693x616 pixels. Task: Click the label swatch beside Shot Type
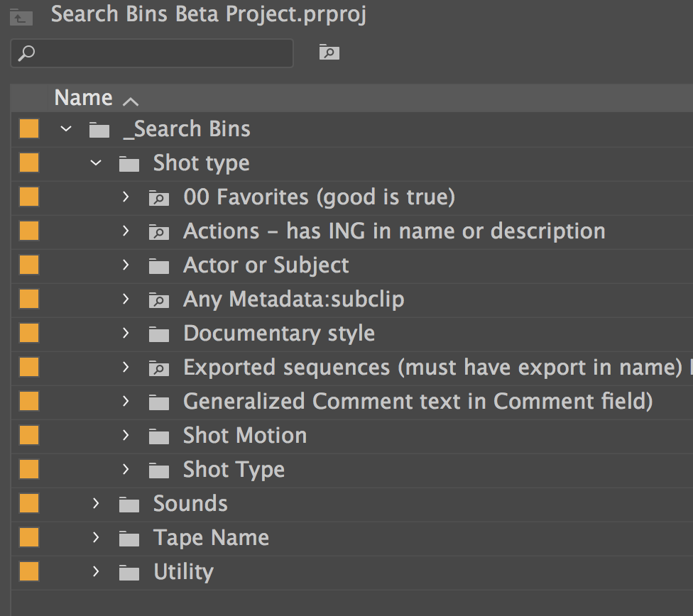click(29, 469)
